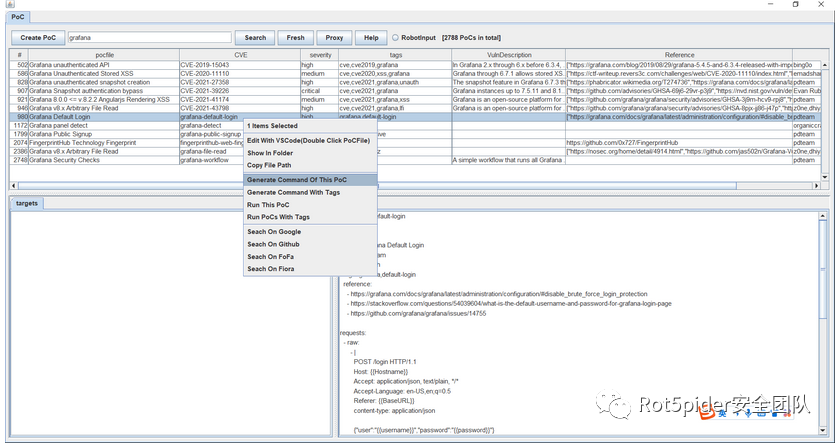Click detail pane scrollbar down arrow
Screen dimensions: 837x443
(823, 430)
